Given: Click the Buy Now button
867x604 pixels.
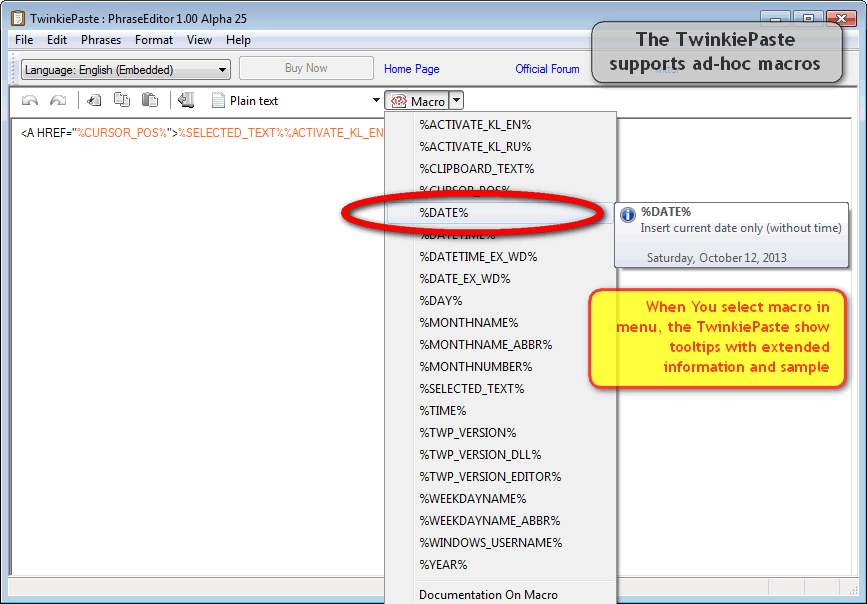Looking at the screenshot, I should click(306, 68).
